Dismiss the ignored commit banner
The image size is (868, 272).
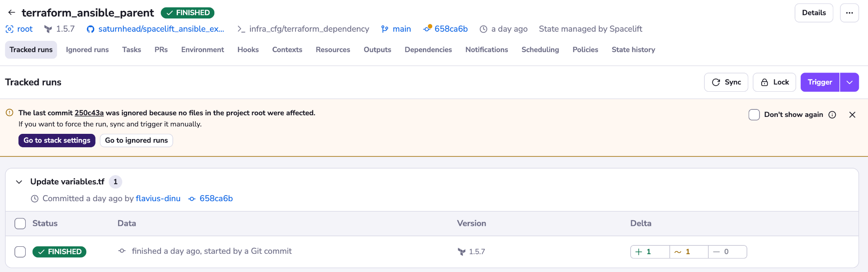point(852,115)
